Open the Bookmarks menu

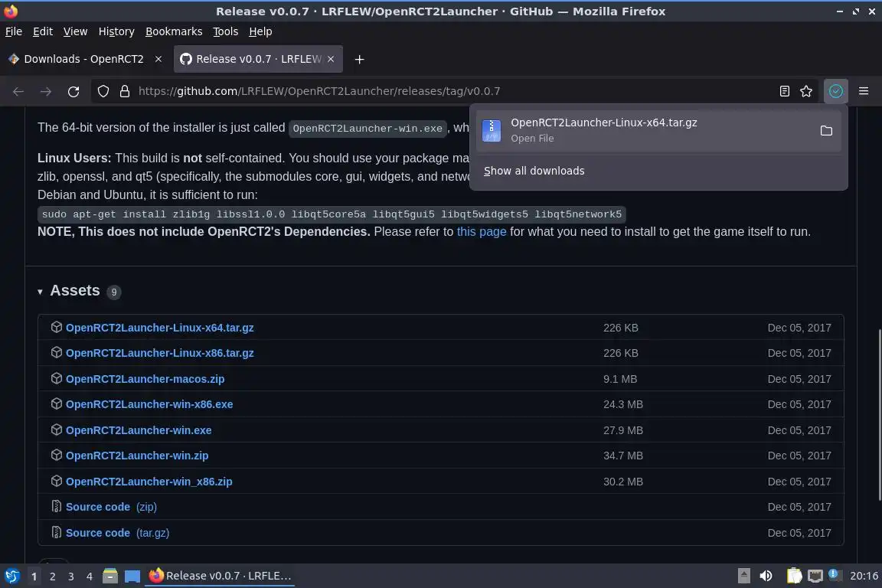pyautogui.click(x=174, y=31)
